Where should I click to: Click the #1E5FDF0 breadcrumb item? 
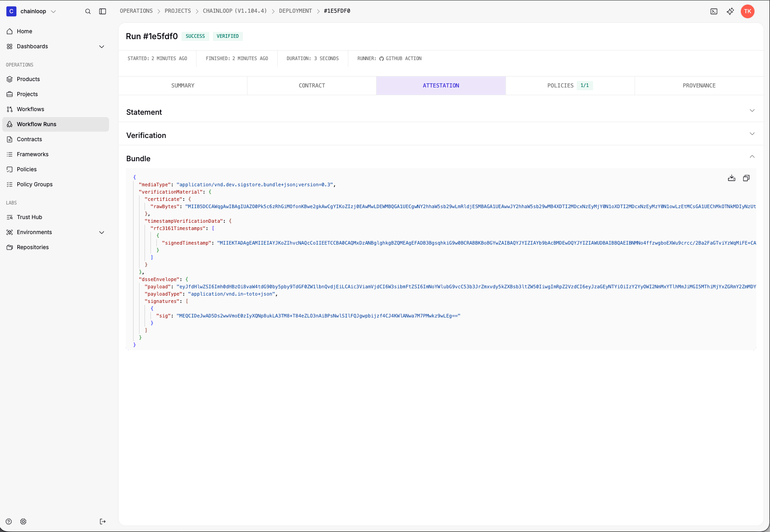(337, 11)
